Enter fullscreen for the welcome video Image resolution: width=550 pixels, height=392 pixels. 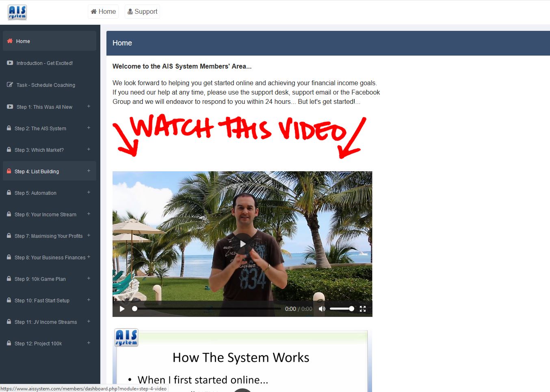(x=363, y=309)
